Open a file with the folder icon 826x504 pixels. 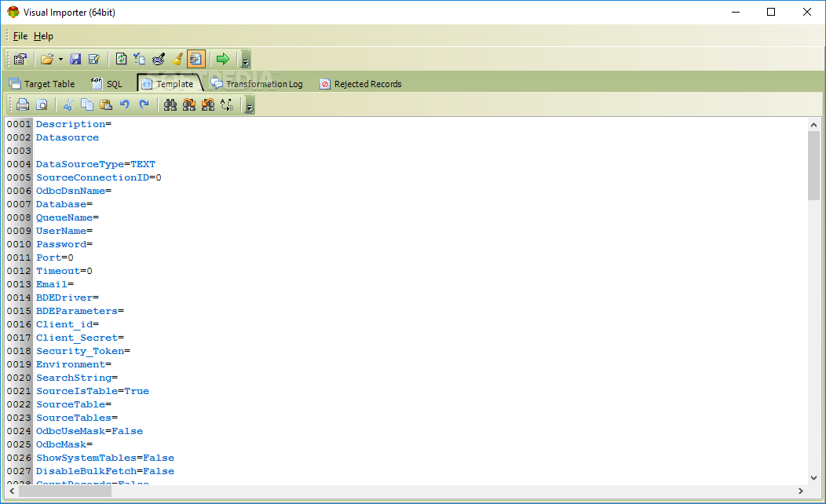pyautogui.click(x=47, y=59)
